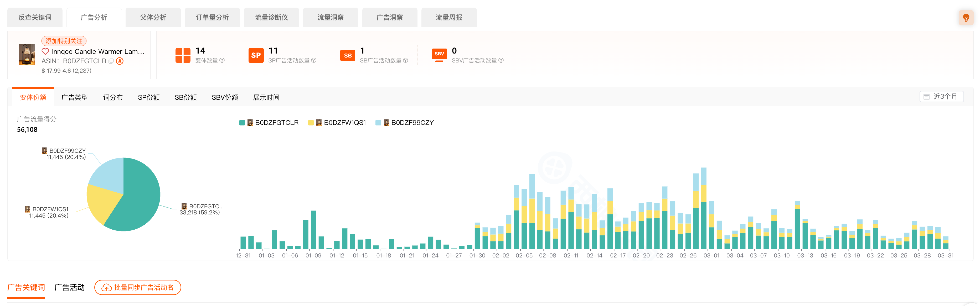Switch to the 反查关键词 tab

tap(35, 18)
